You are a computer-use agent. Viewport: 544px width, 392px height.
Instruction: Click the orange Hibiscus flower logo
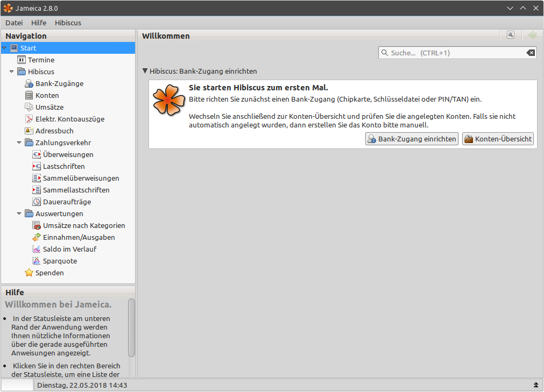pyautogui.click(x=169, y=100)
